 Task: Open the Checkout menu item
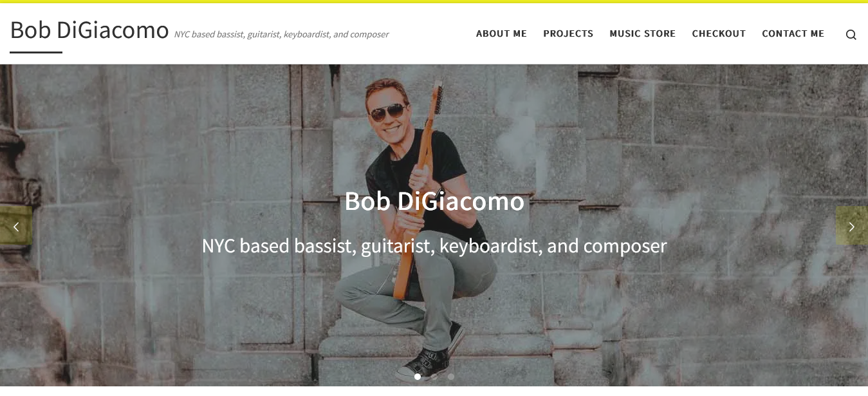tap(719, 34)
